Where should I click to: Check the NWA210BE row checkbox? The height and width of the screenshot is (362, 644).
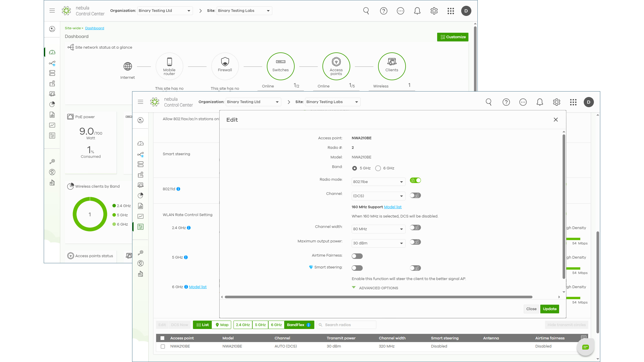click(163, 346)
